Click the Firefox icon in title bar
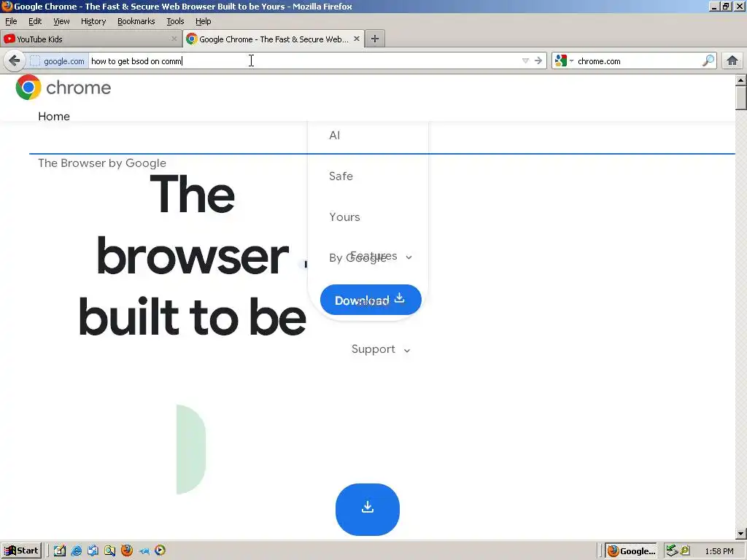The image size is (747, 560). click(7, 6)
